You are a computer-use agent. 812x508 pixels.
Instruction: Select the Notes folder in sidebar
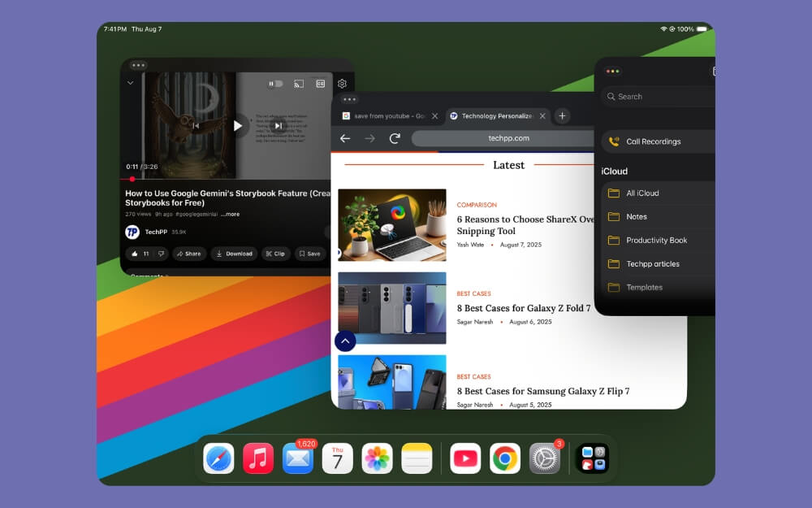pos(659,217)
